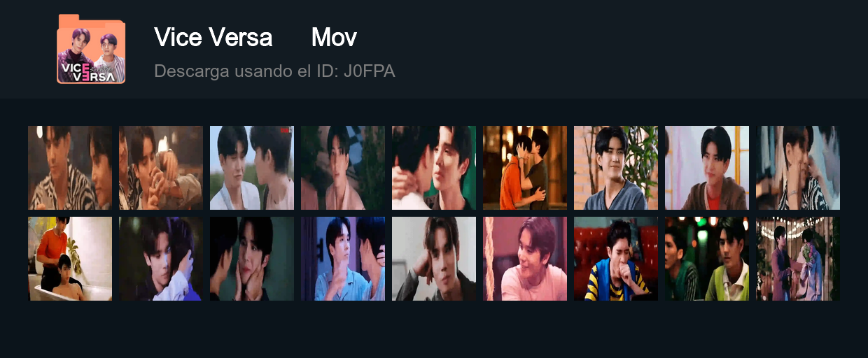Select thumbnail of hug with purple sleeve
The width and height of the screenshot is (868, 358).
161,259
